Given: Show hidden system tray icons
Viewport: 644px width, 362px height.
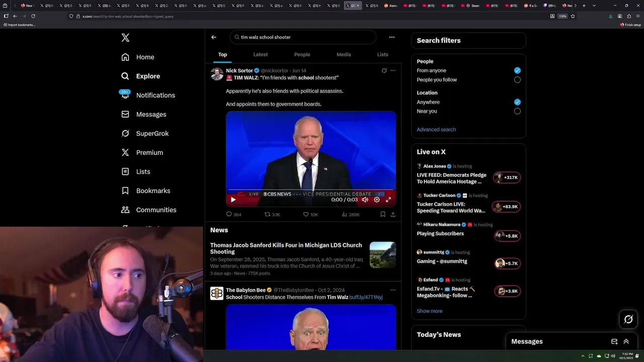Looking at the screenshot, I should pos(583,356).
